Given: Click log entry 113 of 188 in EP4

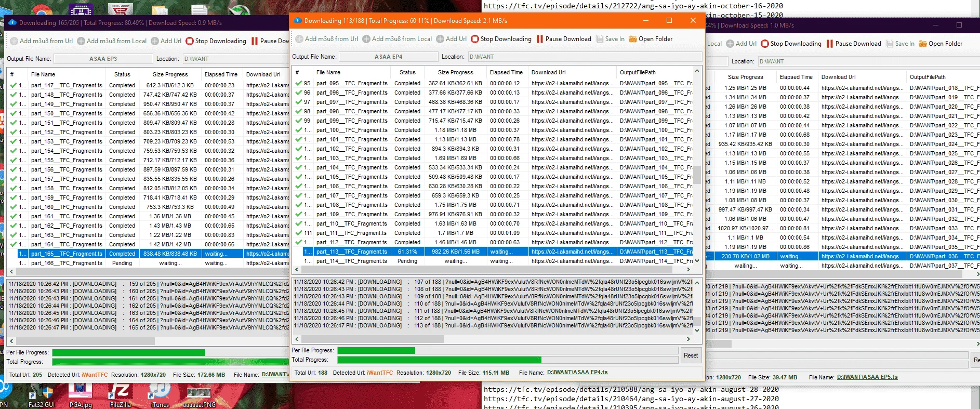Looking at the screenshot, I should (x=493, y=325).
